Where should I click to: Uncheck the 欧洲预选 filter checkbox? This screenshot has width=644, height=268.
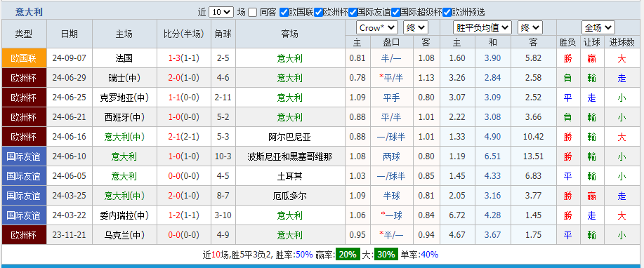447,13
